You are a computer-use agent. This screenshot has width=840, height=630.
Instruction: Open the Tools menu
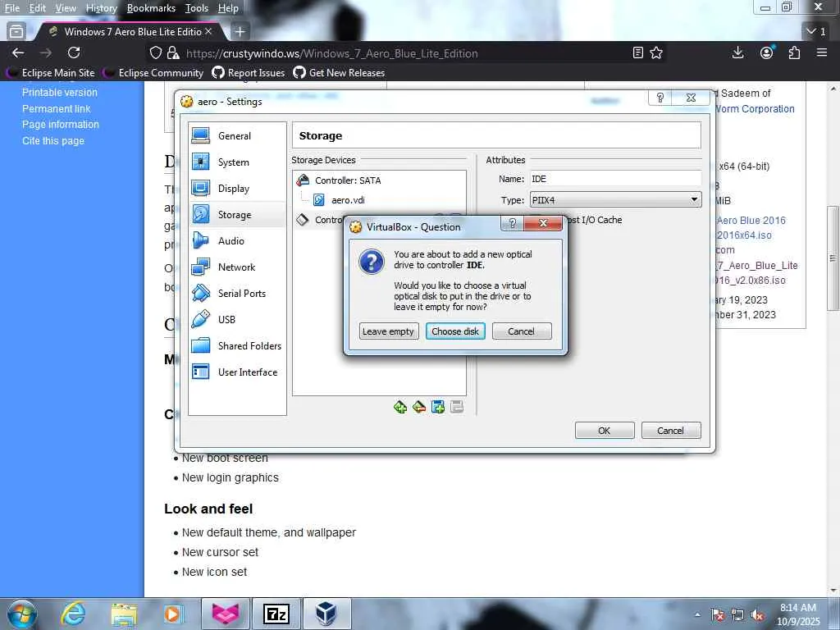197,8
